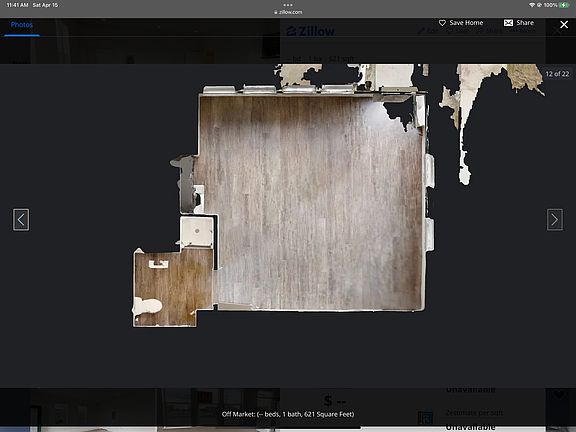Click the 12 of 22 photo counter

[x=557, y=74]
